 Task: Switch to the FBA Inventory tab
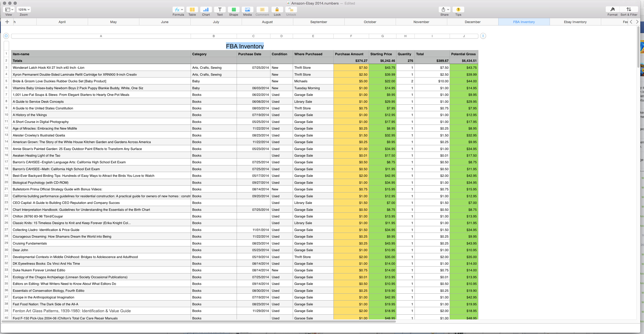point(524,22)
